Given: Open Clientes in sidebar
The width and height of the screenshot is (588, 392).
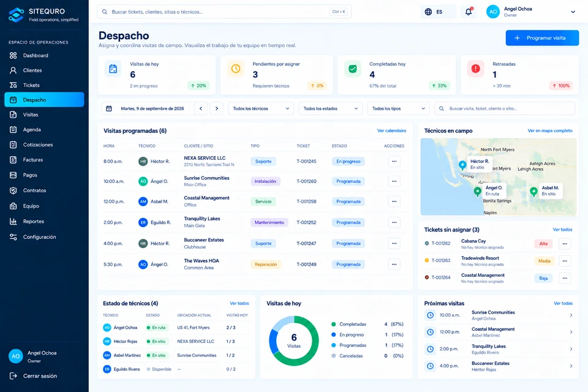Looking at the screenshot, I should click(44, 70).
